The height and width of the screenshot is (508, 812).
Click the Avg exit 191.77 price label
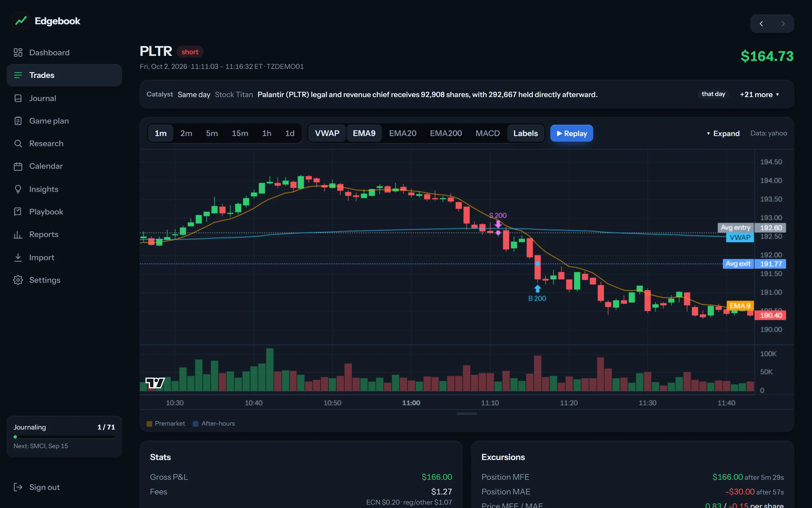pos(754,264)
